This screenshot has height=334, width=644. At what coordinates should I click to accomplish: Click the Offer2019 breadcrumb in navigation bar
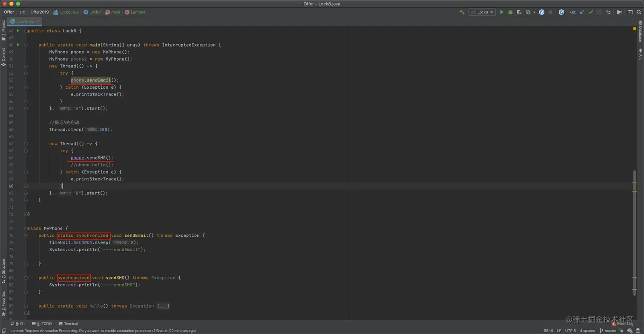pos(40,12)
